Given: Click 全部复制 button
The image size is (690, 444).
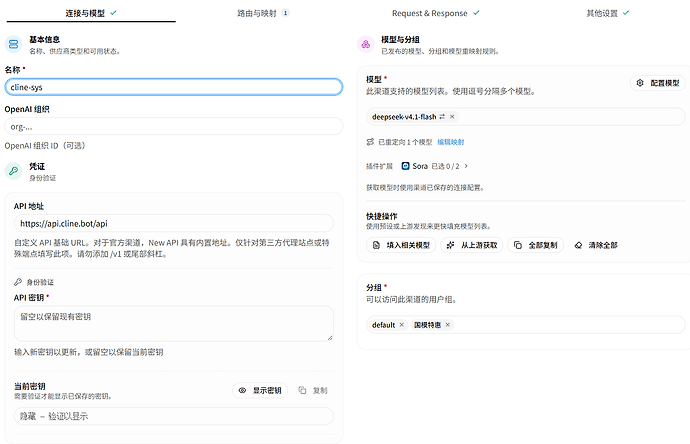Looking at the screenshot, I should pos(536,245).
